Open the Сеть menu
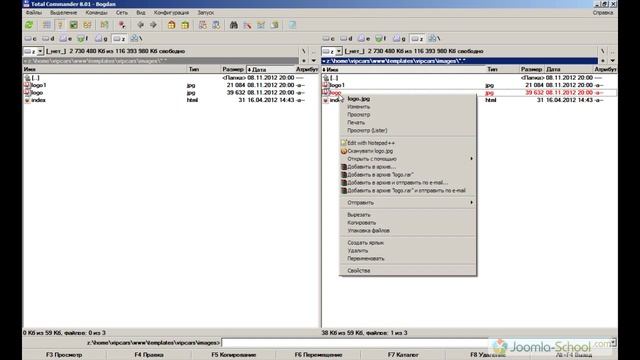This screenshot has height=360, width=640. click(x=122, y=13)
